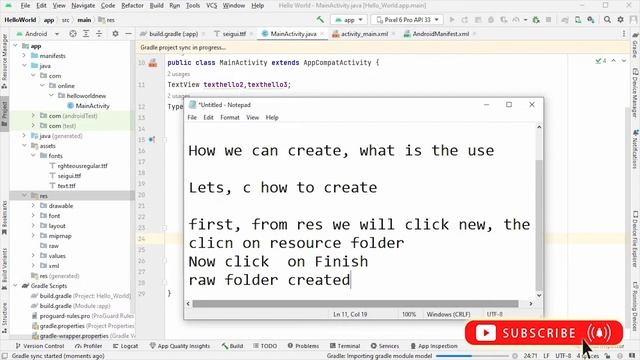Click the Make Project hammer icon
This screenshot has width=640, height=360.
tap(320, 20)
